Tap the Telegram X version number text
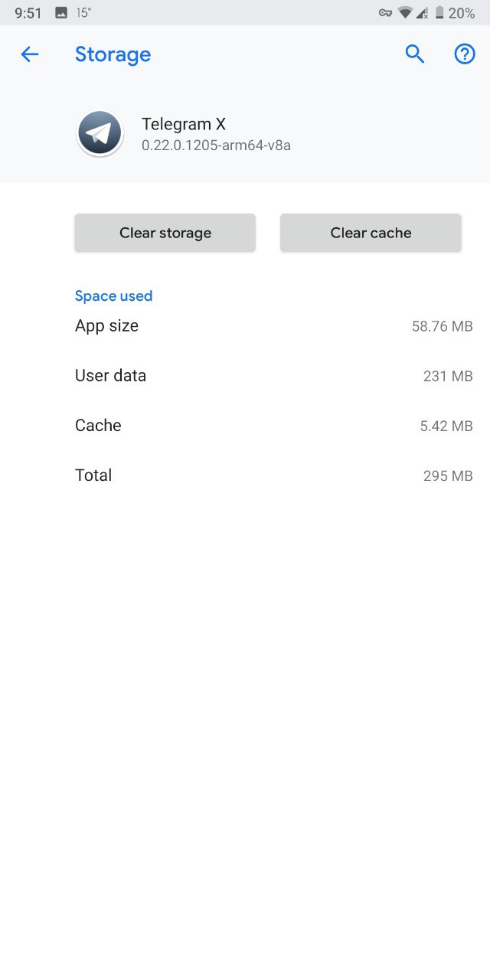 click(216, 145)
